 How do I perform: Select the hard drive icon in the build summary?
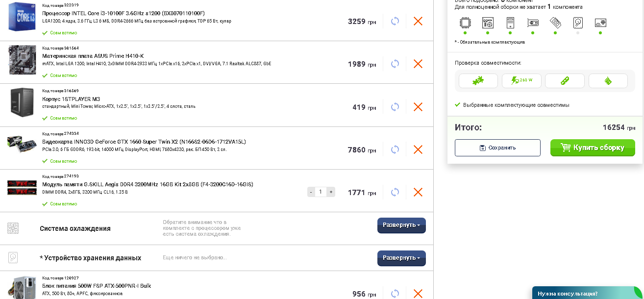tap(578, 23)
